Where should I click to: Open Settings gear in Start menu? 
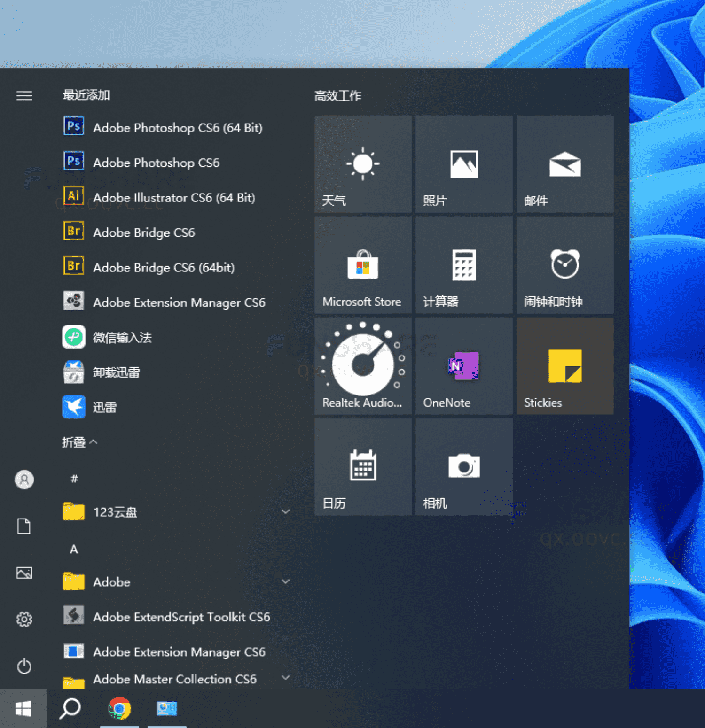pos(24,619)
